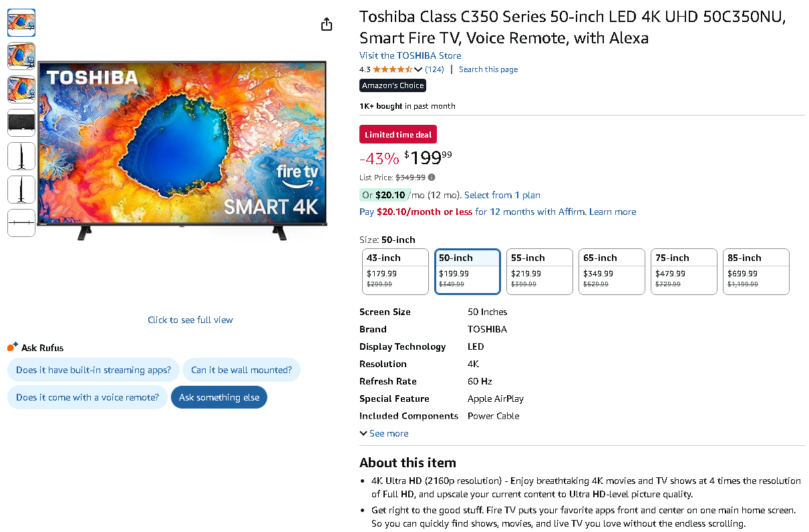Image resolution: width=809 pixels, height=532 pixels.
Task: Expand the See more specifications chevron
Action: (x=363, y=433)
